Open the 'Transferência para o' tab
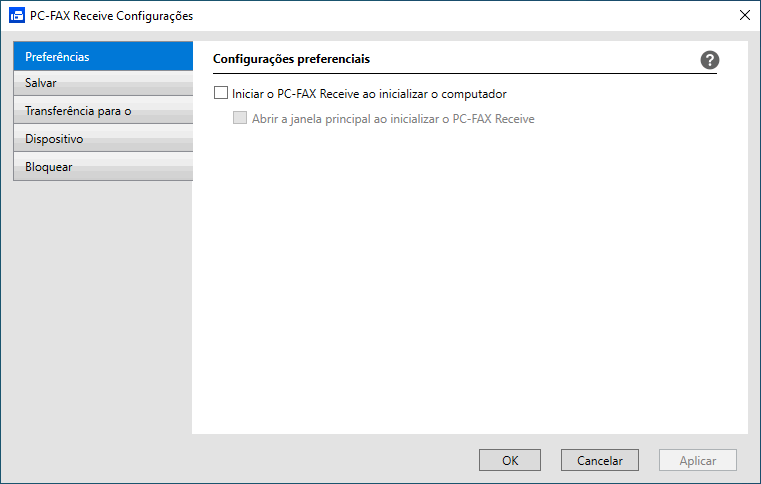 tap(103, 111)
